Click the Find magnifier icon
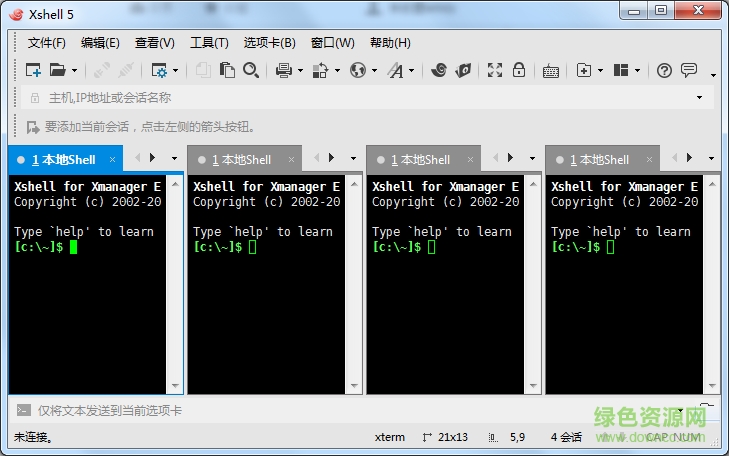The width and height of the screenshot is (729, 456). pyautogui.click(x=251, y=70)
